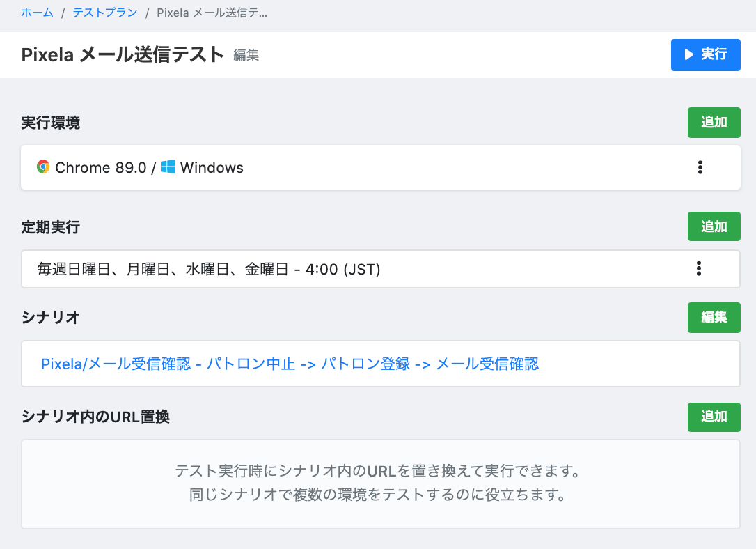Viewport: 756px width, 549px height.
Task: Click the 追加 button for シナリオ内のURL置換
Action: coord(714,417)
